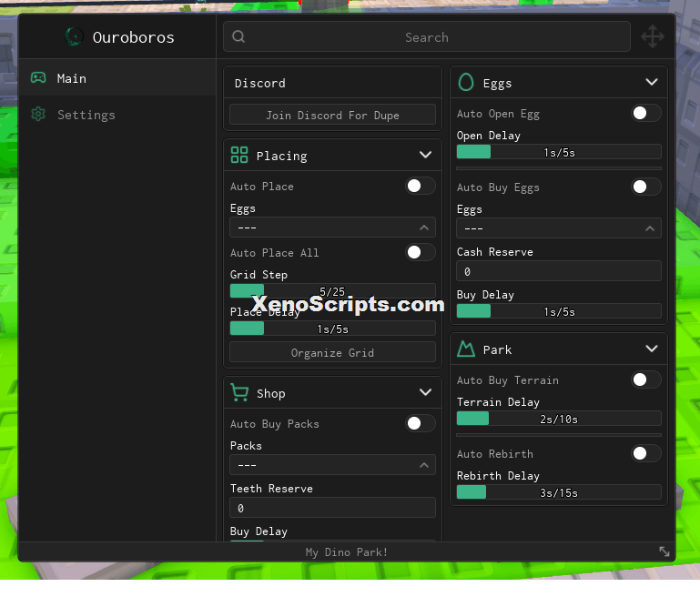Click the Organize Grid button
The image size is (700, 607).
(x=332, y=352)
